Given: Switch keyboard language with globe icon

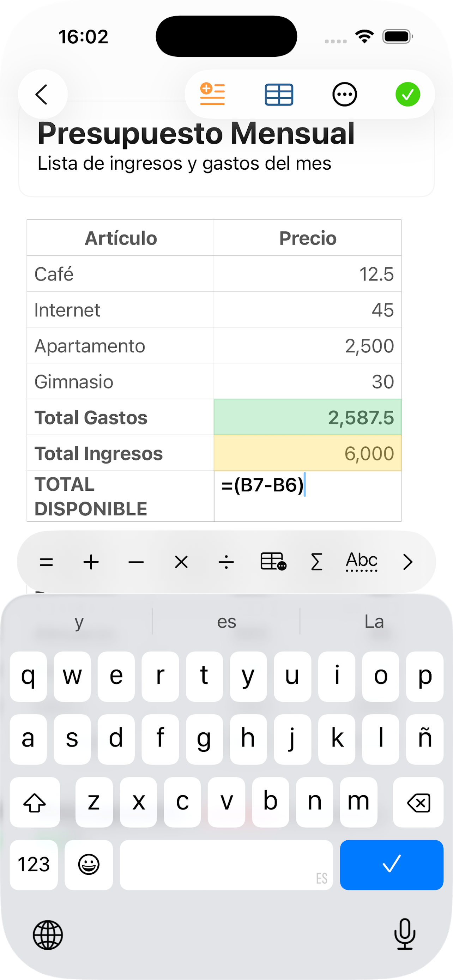Looking at the screenshot, I should (48, 935).
